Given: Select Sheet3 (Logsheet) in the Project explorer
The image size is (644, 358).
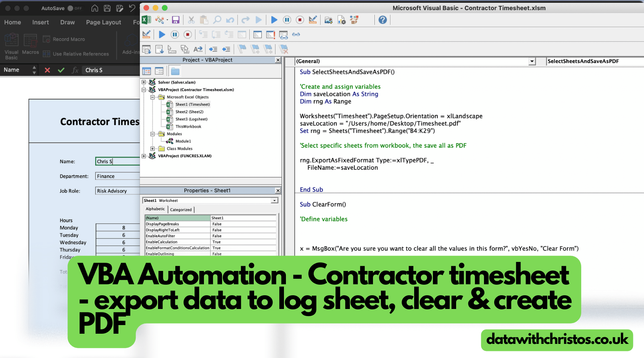Looking at the screenshot, I should tap(191, 119).
